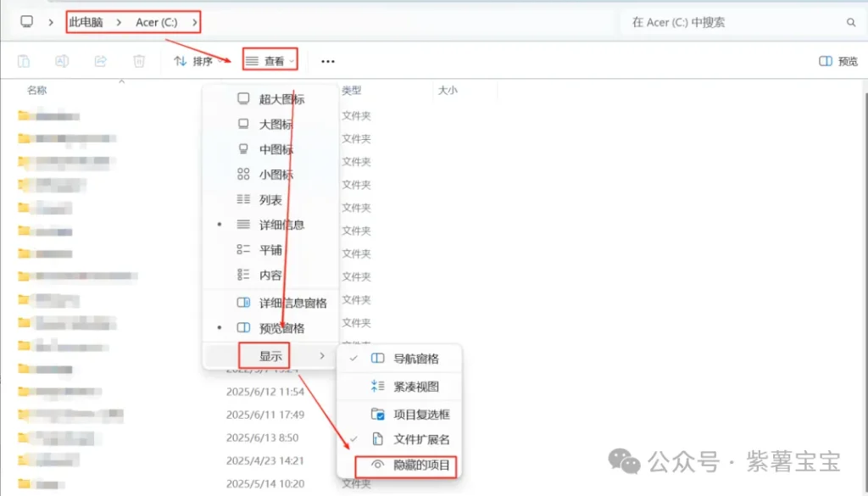Toggle the 导航窗格 option
868x496 pixels.
[416, 359]
